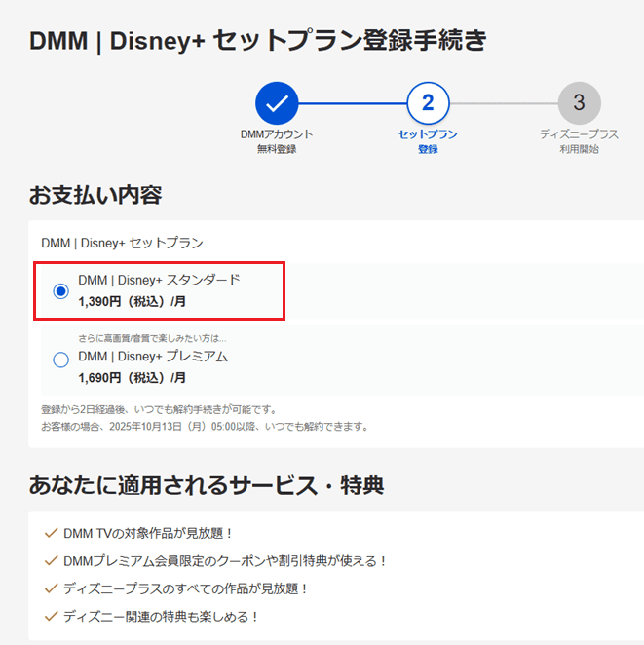The width and height of the screenshot is (644, 645).
Task: Click checkmark beside DMMプレミアム会員限定のクーポン benefit
Action: click(x=52, y=560)
